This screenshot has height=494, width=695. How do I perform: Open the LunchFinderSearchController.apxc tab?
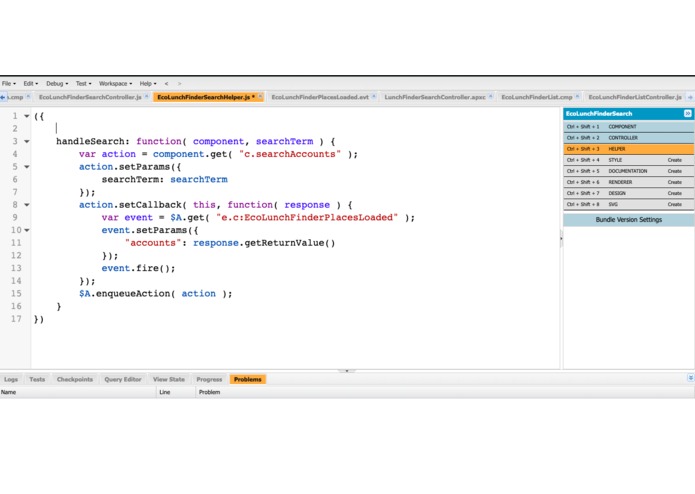[435, 97]
